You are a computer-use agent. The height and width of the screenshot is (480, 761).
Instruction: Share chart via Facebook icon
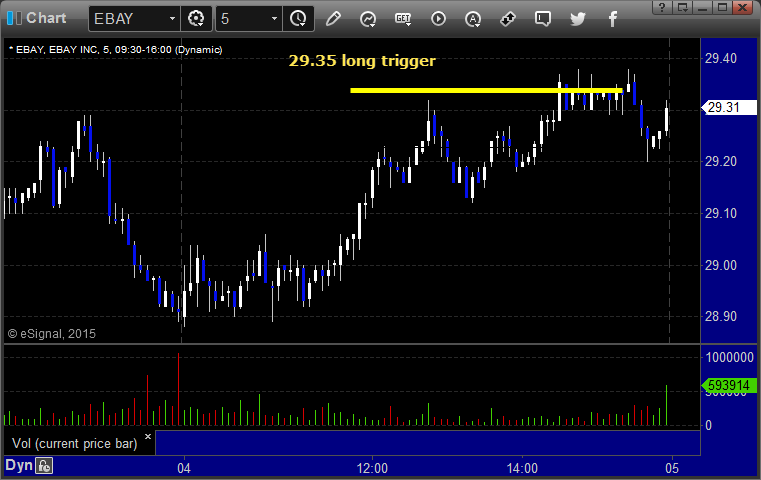click(x=612, y=19)
